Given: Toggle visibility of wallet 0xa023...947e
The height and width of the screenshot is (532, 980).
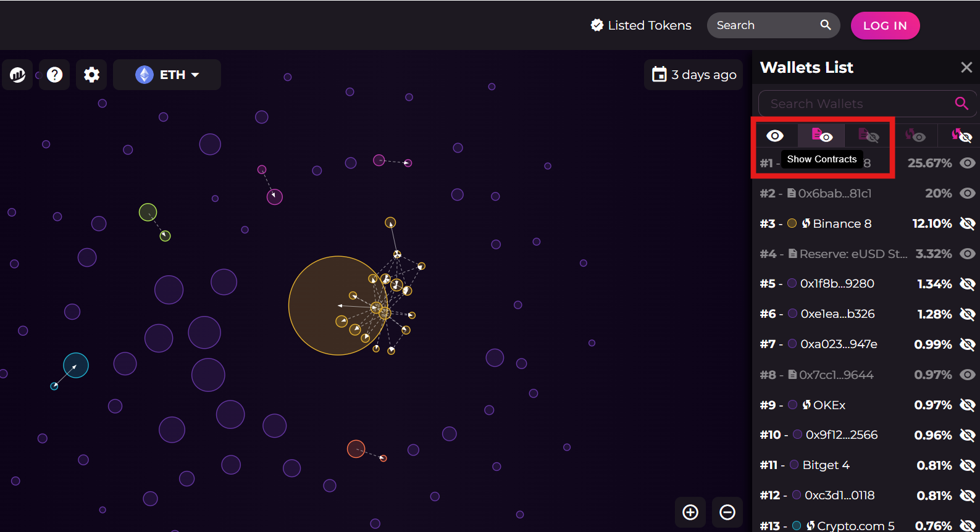Looking at the screenshot, I should tap(968, 344).
